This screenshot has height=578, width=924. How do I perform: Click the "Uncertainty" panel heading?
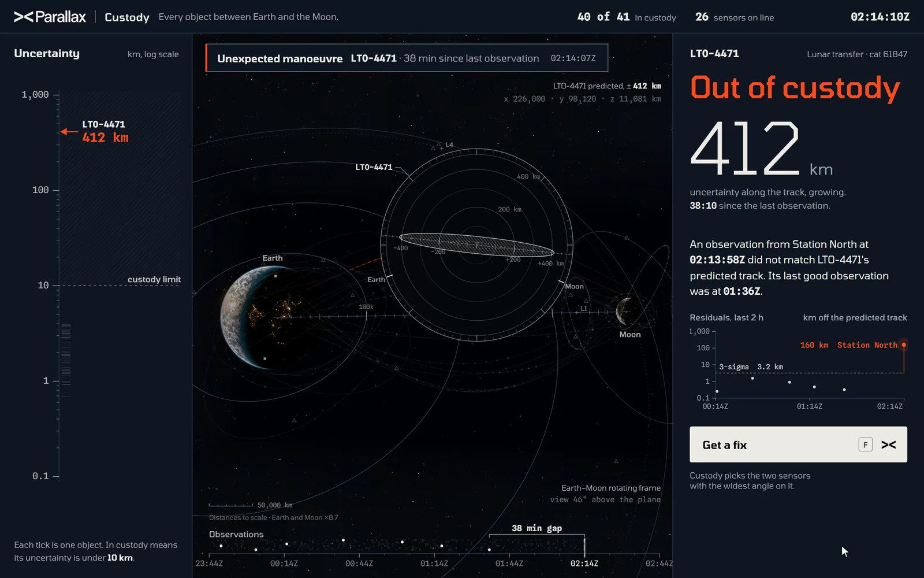[x=47, y=54]
